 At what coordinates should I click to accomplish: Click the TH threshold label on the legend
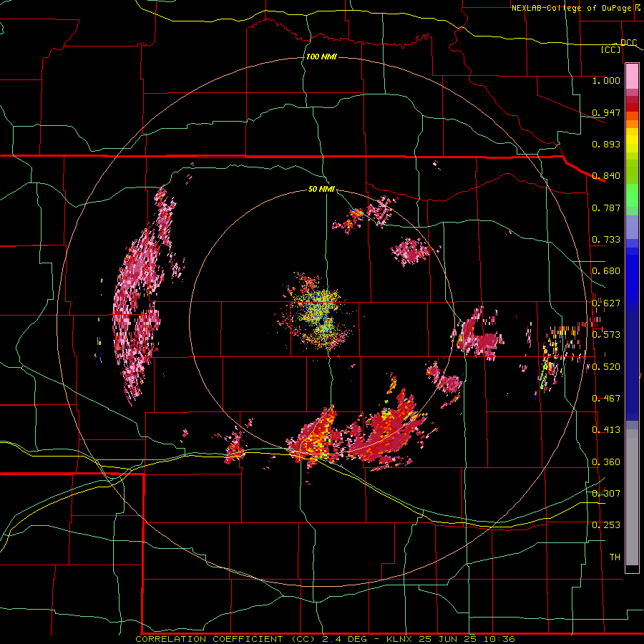point(615,557)
